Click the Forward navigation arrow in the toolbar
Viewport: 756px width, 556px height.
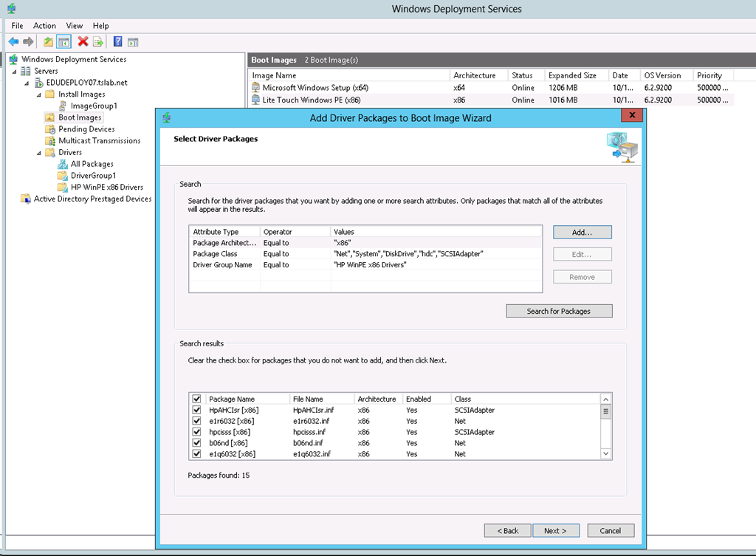(x=27, y=41)
